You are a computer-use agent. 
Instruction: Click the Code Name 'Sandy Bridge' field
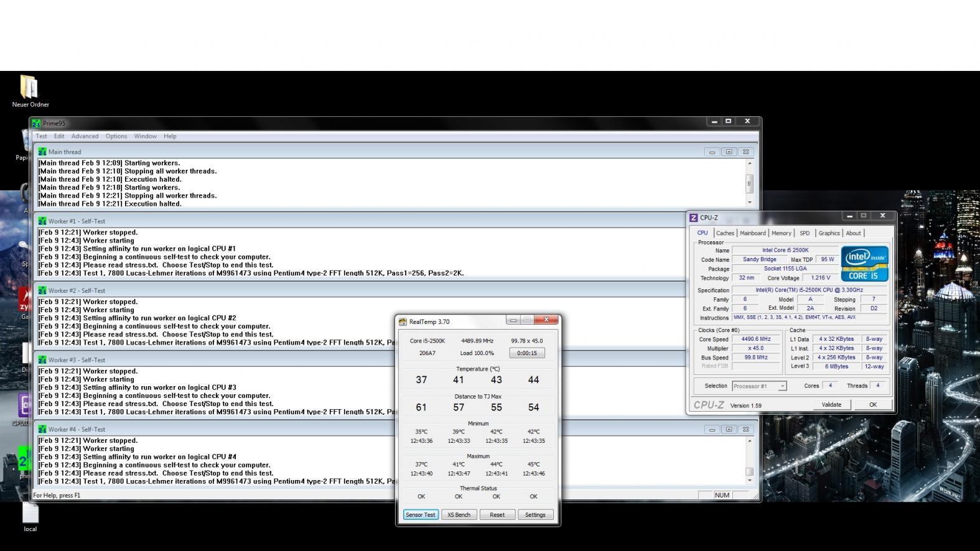coord(759,259)
